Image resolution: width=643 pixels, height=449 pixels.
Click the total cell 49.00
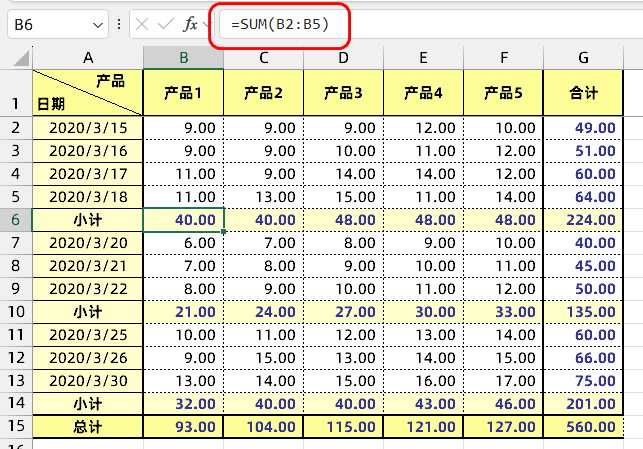pos(583,128)
